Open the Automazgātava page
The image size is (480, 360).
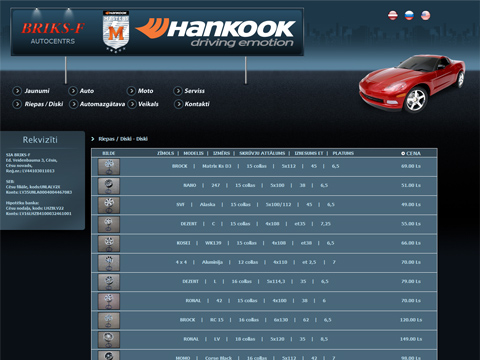tap(102, 104)
